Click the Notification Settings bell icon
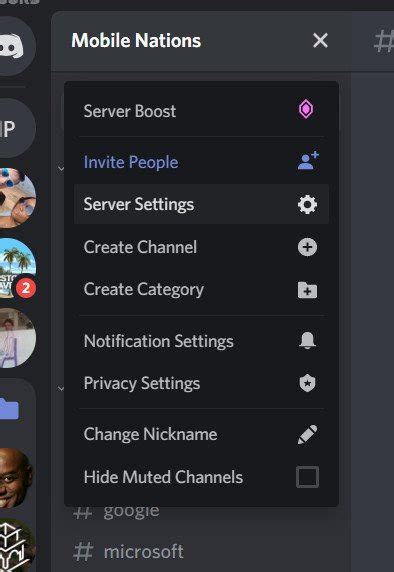This screenshot has height=572, width=394. (307, 340)
